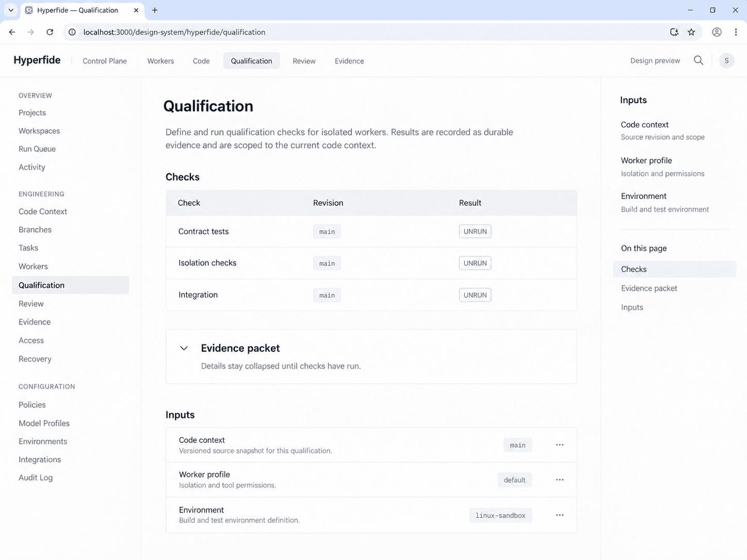
Task: View site information icon in address bar
Action: (x=72, y=32)
